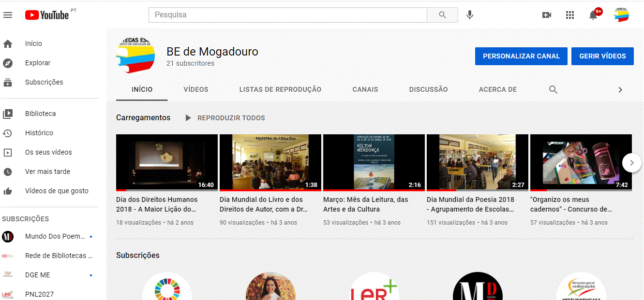This screenshot has width=644, height=300.
Task: Open the LER+ channel avatar
Action: (374, 287)
